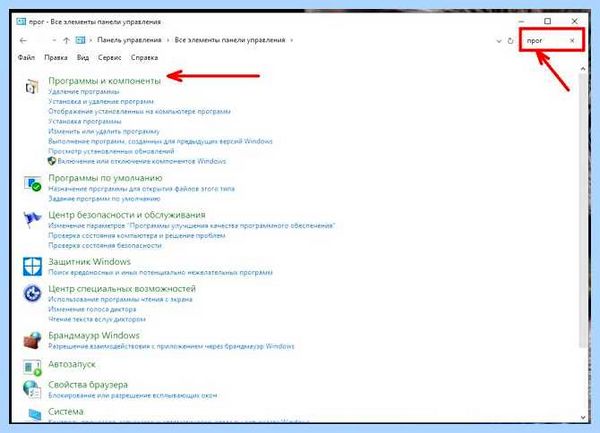Open Брандмауэр Windows heading link
Viewport: 600px width, 433px height.
pos(94,336)
